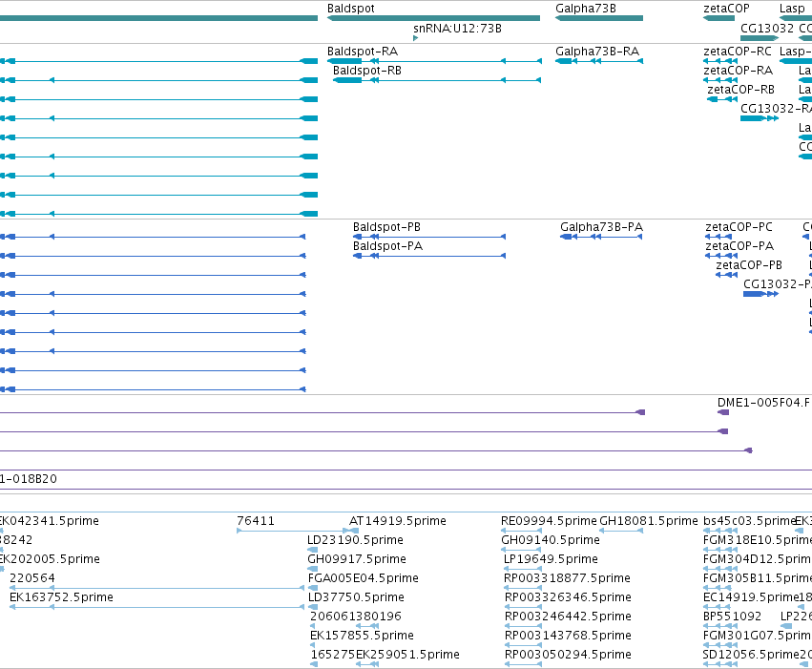Select the 76411 EST feature
The height and width of the screenshot is (669, 812).
[x=293, y=531]
